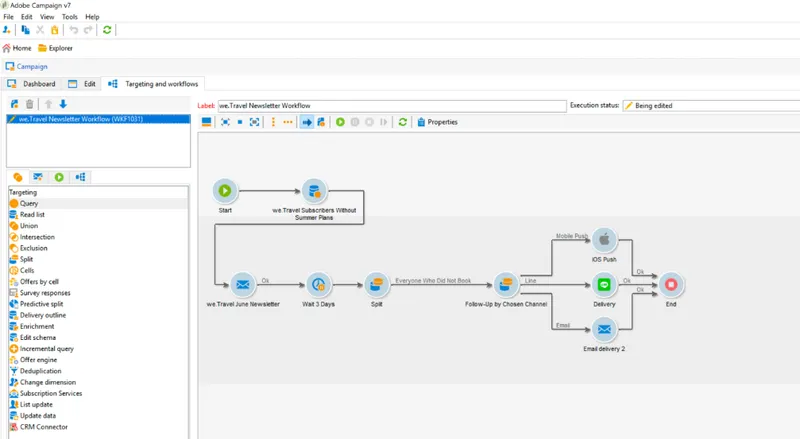This screenshot has width=800, height=439.
Task: Open the Tools menu
Action: tap(69, 17)
